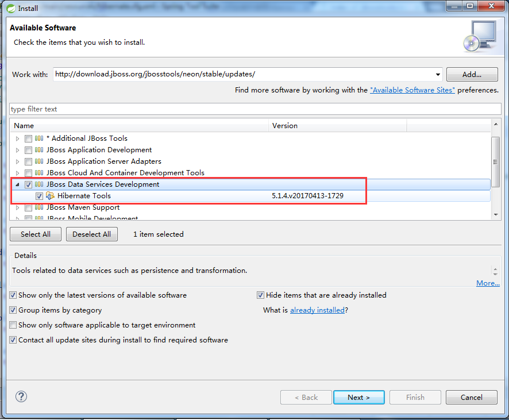Click the help question mark icon

coord(21,396)
